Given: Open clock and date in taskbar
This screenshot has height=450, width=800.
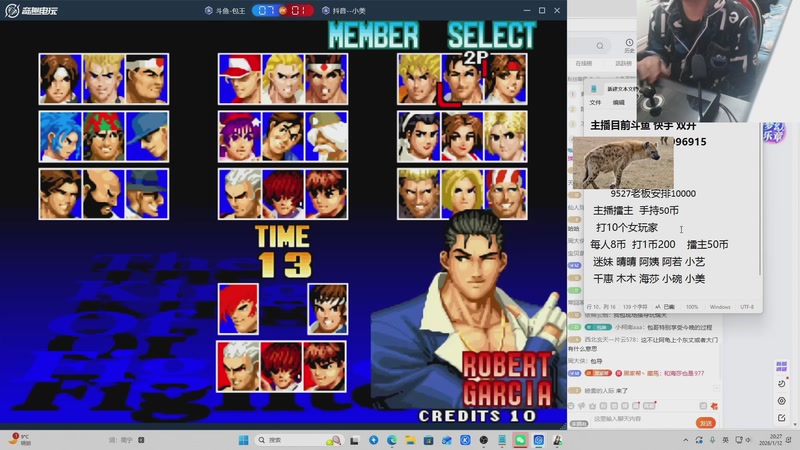Looking at the screenshot, I should 770,440.
